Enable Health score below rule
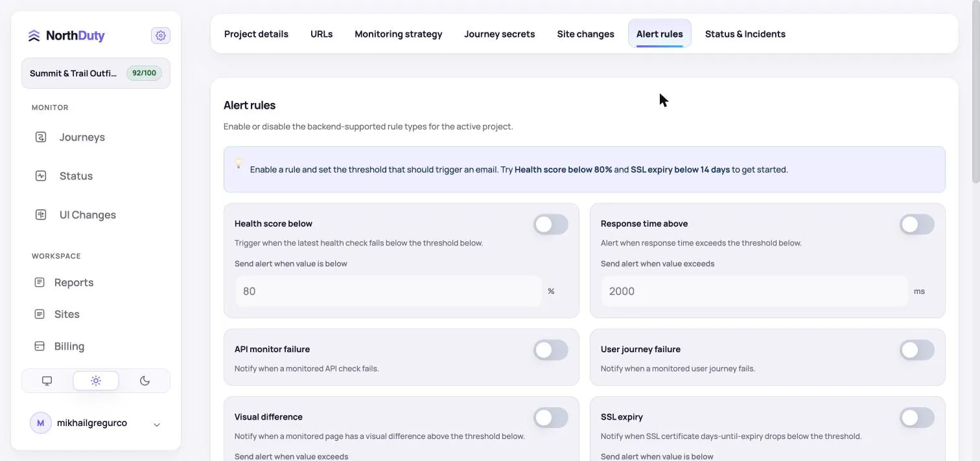Viewport: 980px width, 461px height. click(551, 225)
